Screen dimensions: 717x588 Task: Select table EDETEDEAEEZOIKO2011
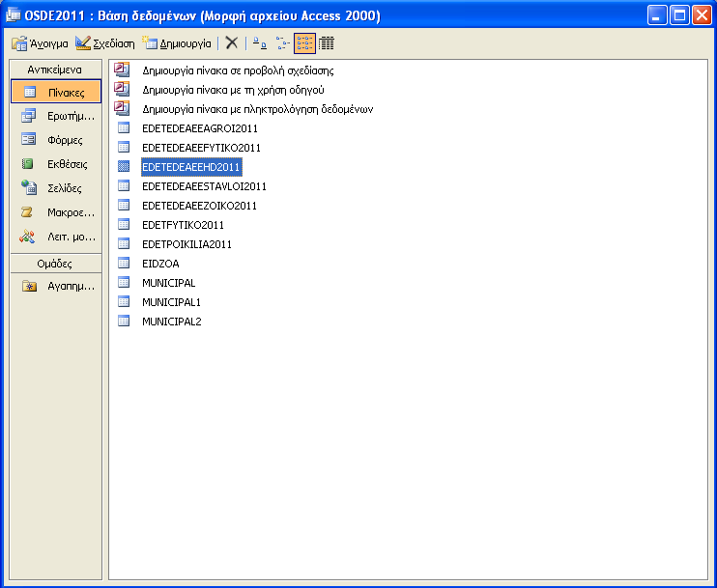coord(199,206)
